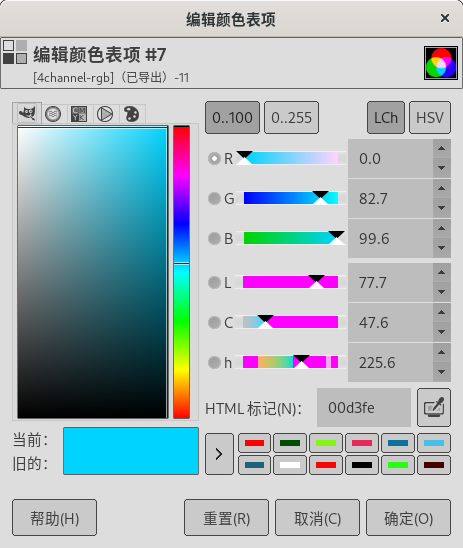The width and height of the screenshot is (463, 548).
Task: Select the 0..100 value range
Action: (x=232, y=117)
